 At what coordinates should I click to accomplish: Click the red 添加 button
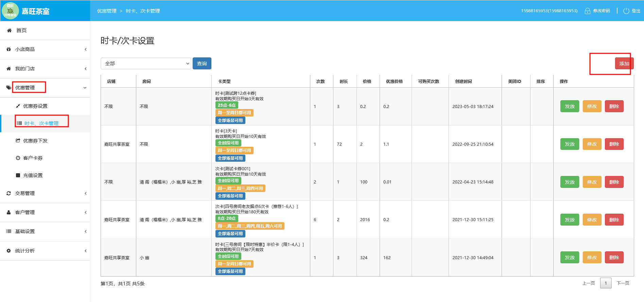(x=624, y=64)
